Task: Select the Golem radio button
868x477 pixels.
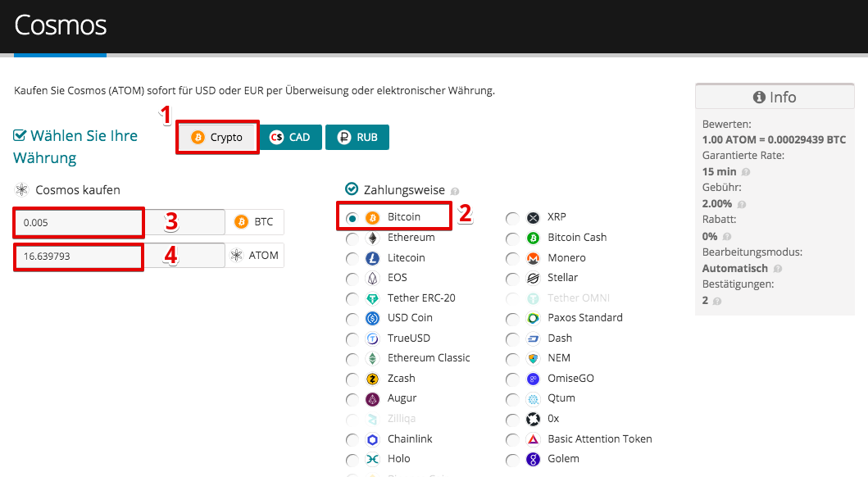Action: tap(512, 461)
